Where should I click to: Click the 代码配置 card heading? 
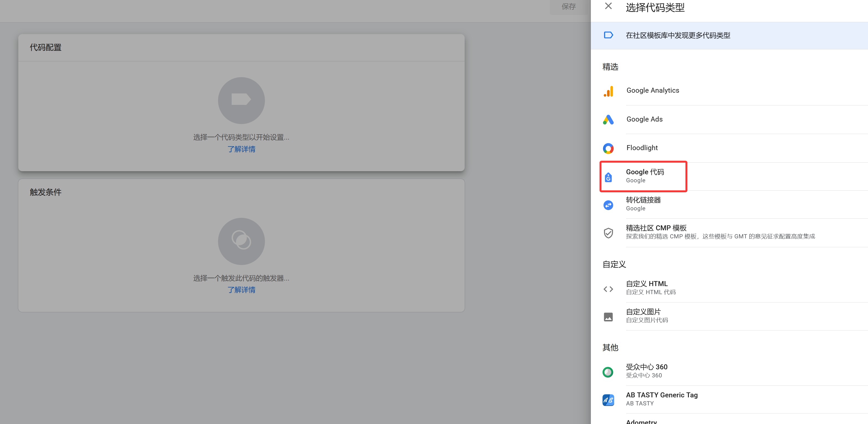tap(45, 47)
